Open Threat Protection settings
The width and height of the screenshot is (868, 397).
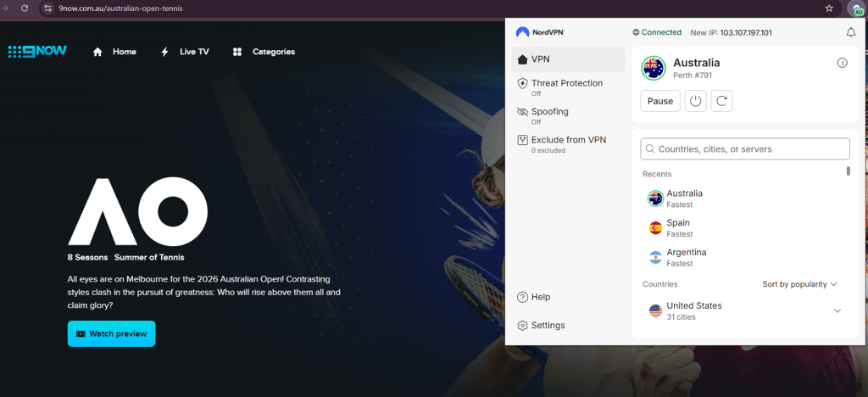tap(569, 87)
